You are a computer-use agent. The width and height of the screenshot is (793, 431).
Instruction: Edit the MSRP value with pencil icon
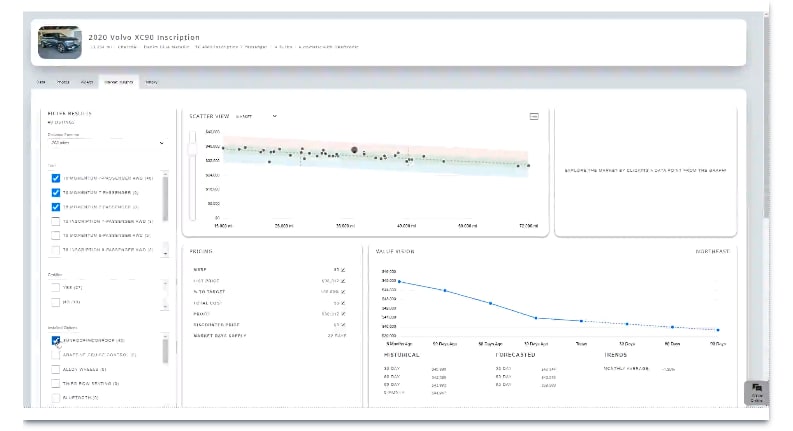[x=343, y=270]
